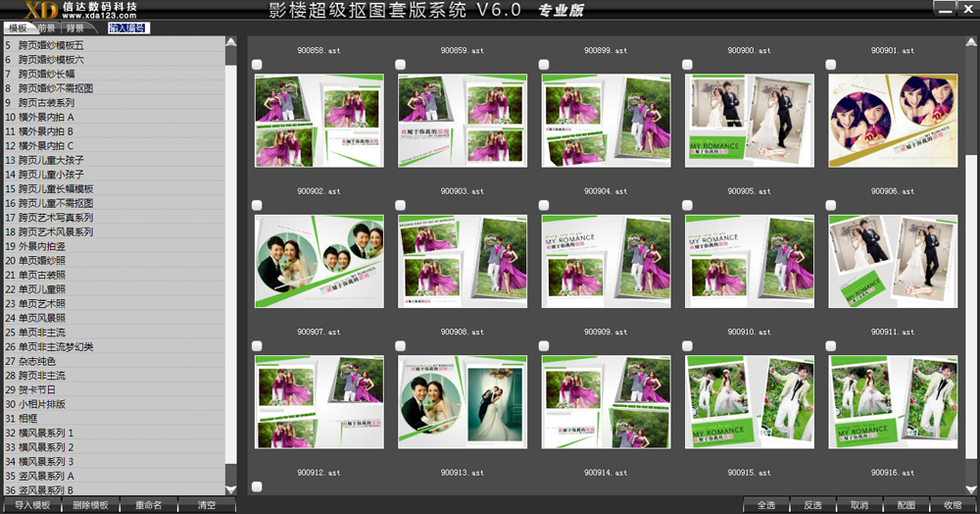Enable the 900900.ast checkbox
This screenshot has width=980, height=514.
[688, 65]
